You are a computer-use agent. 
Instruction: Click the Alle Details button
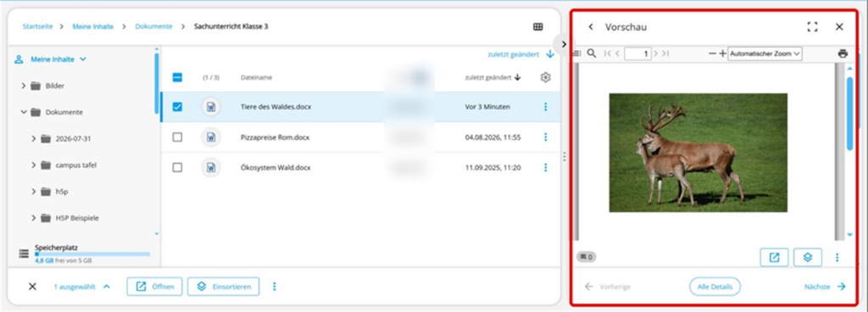[715, 287]
